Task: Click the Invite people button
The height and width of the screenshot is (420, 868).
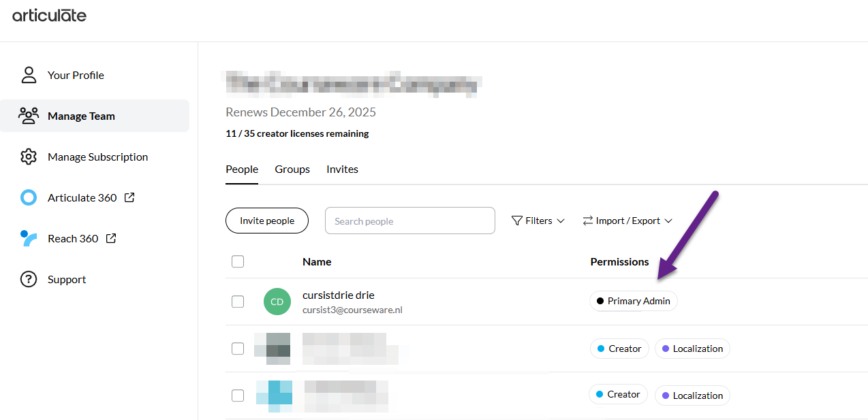Action: (x=267, y=221)
